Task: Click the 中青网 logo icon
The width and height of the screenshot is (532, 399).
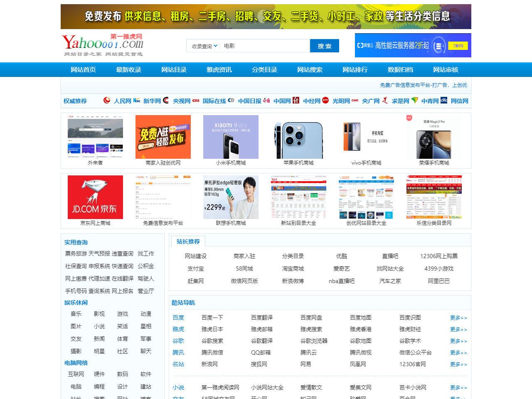Action: pos(414,100)
